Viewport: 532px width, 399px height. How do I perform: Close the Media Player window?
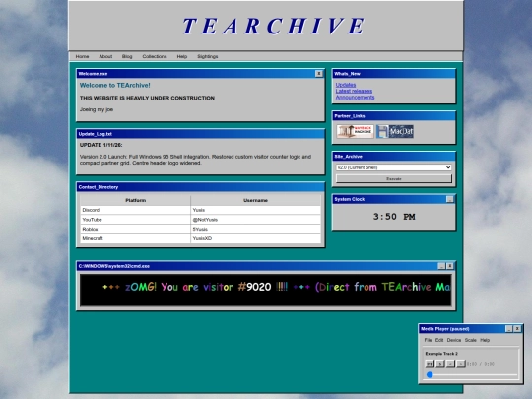tap(517, 329)
